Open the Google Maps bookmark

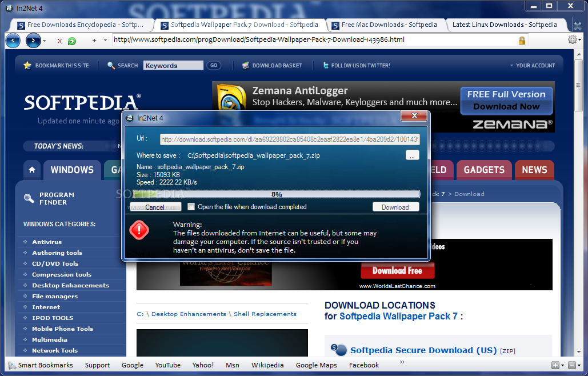pos(316,365)
